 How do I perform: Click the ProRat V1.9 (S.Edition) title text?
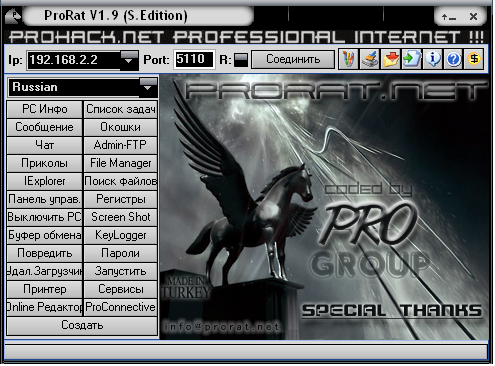pos(116,16)
